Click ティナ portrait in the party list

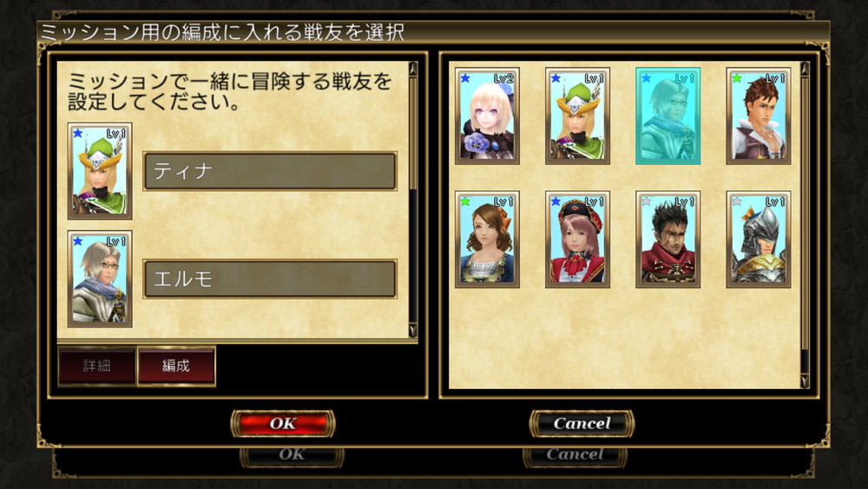(x=100, y=171)
